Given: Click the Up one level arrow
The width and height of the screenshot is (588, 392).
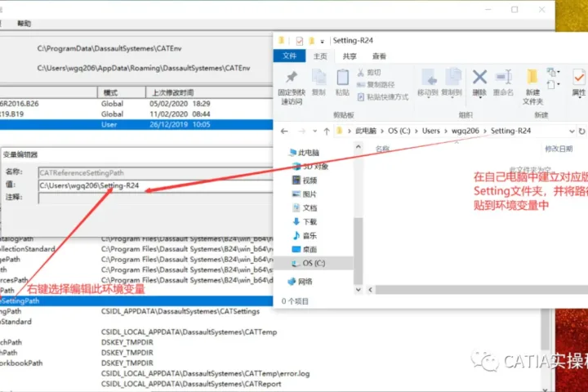Looking at the screenshot, I should tap(327, 131).
